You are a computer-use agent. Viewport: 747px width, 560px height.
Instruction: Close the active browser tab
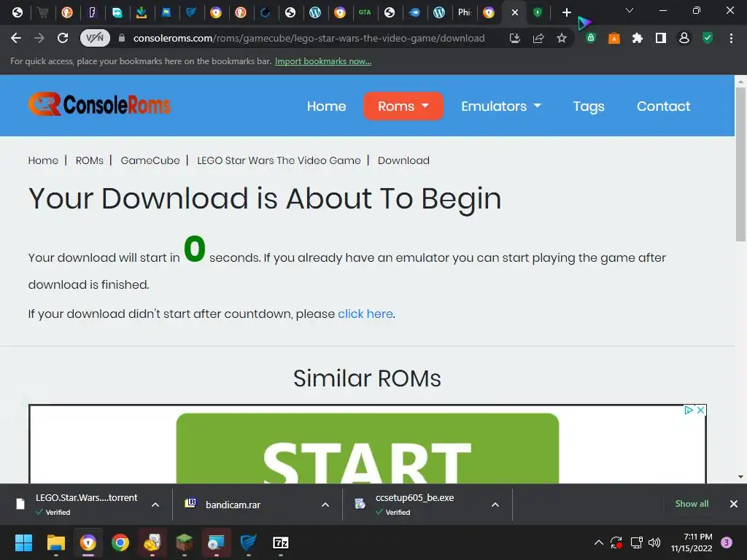click(x=514, y=12)
